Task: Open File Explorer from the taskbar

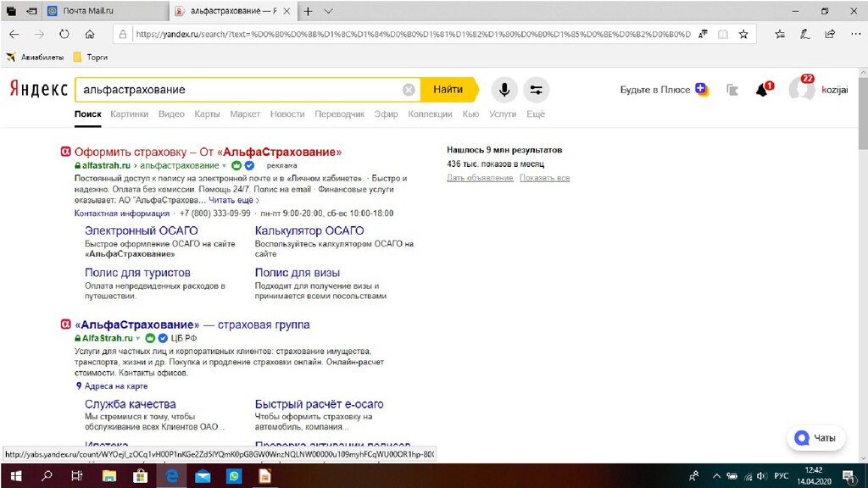Action: click(109, 476)
